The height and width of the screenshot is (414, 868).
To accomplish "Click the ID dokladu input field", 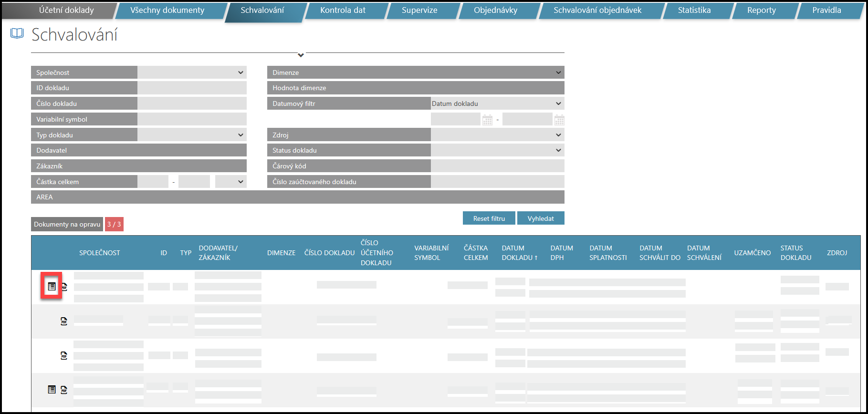I will 192,88.
